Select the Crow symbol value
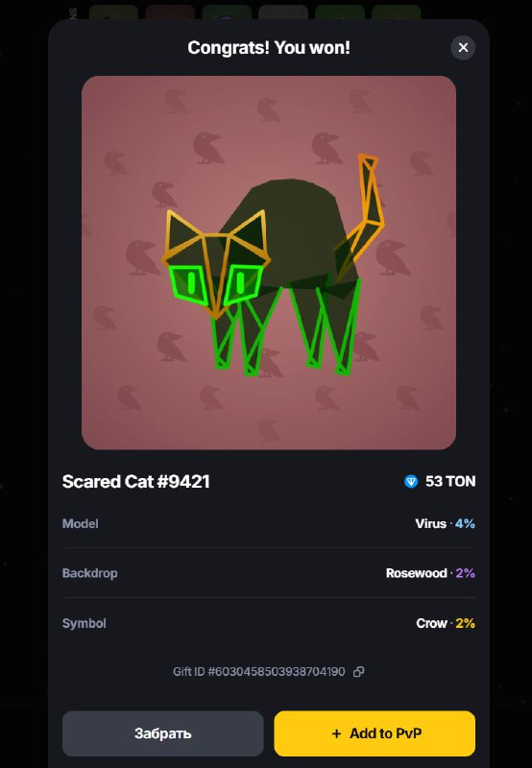The height and width of the screenshot is (768, 532). coord(431,623)
